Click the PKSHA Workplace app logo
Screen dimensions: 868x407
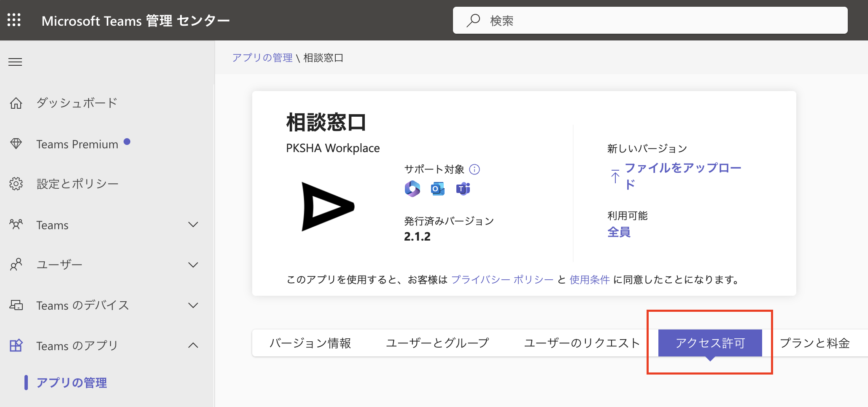pyautogui.click(x=328, y=206)
